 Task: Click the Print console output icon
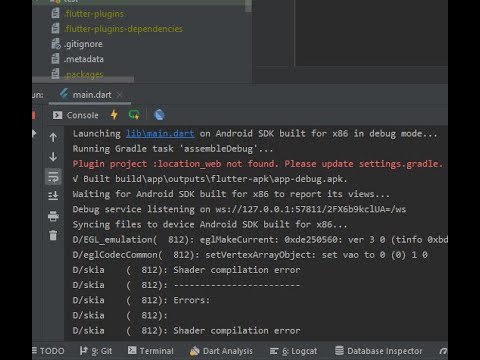click(x=53, y=216)
